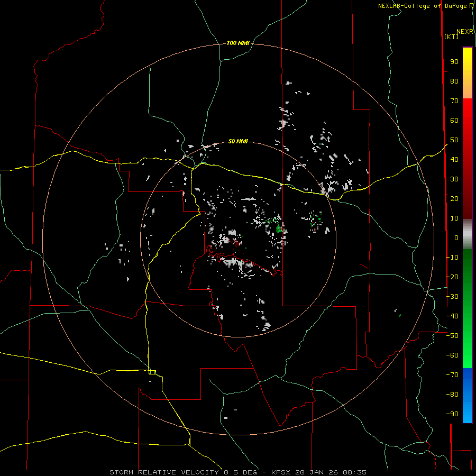476x476 pixels.
Task: Click the [KT] units label above the scale
Action: (452, 36)
